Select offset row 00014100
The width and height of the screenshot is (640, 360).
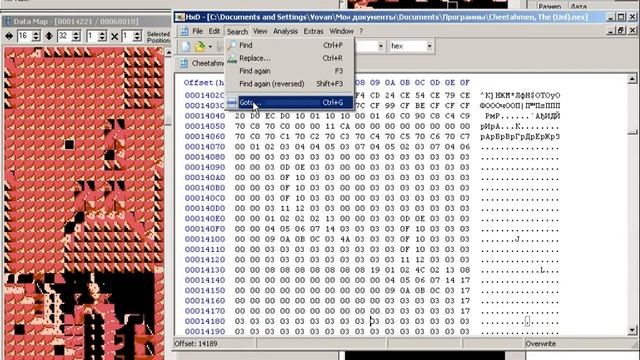[x=204, y=239]
